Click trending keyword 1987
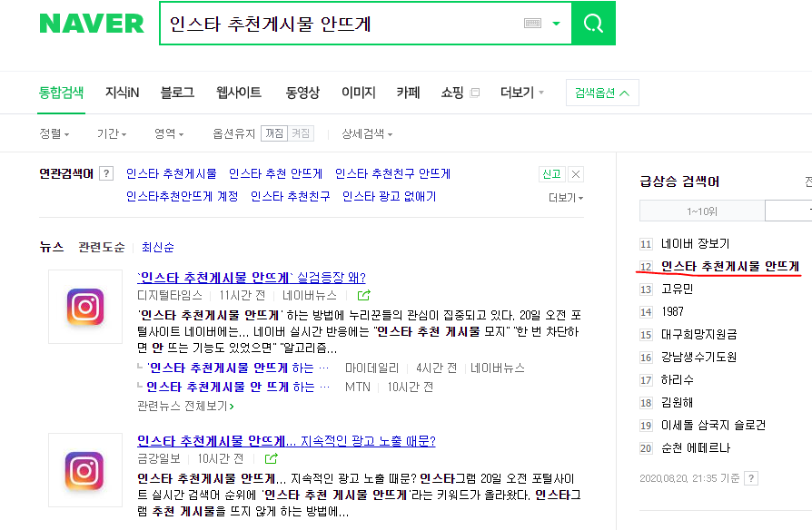 [x=672, y=311]
